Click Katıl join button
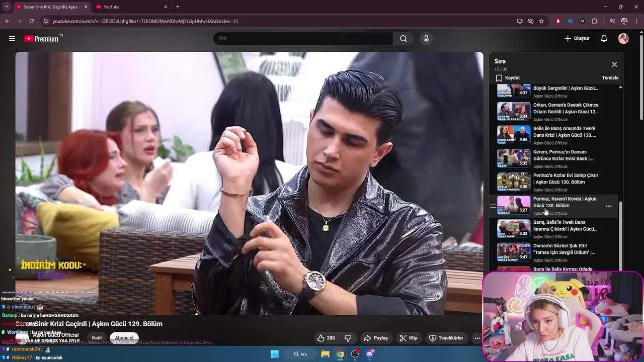 (x=97, y=338)
